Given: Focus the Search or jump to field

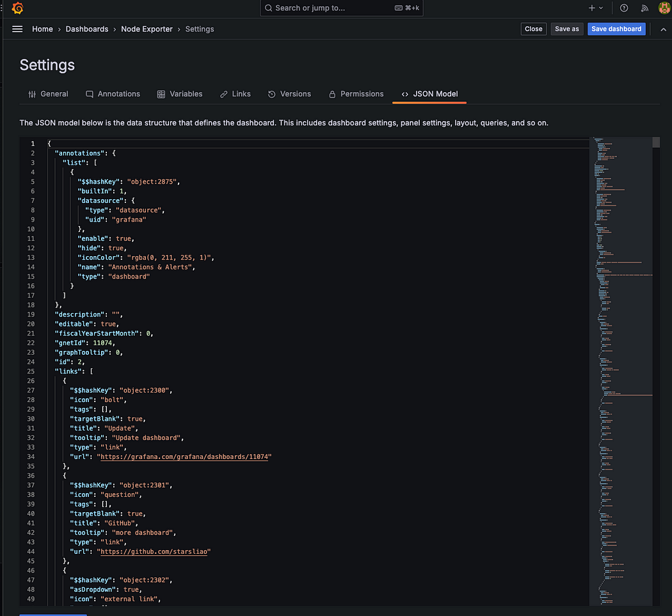Looking at the screenshot, I should pos(342,8).
